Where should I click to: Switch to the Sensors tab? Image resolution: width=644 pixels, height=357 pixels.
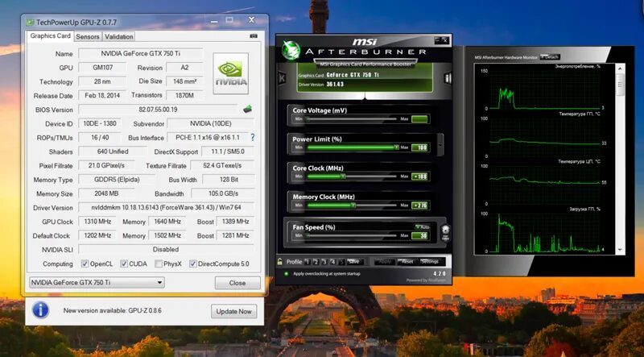tap(88, 36)
